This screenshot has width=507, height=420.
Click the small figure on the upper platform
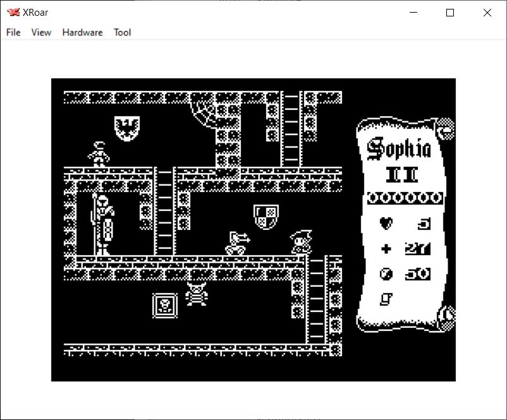pos(98,154)
